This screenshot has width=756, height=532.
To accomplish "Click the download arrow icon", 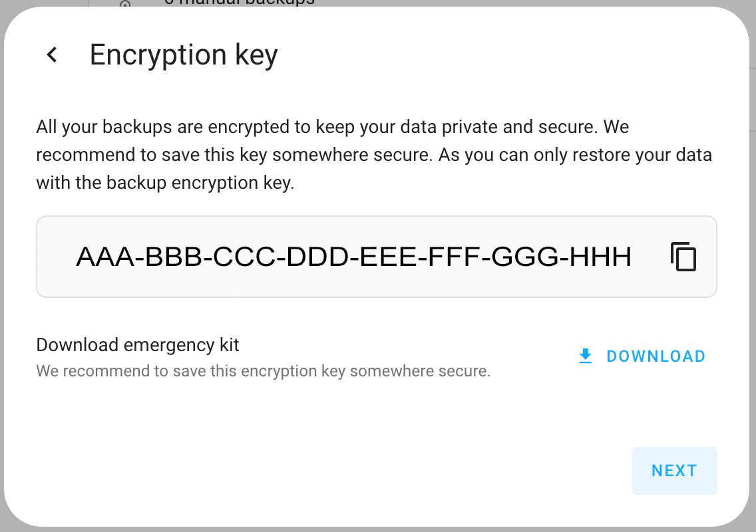I will tap(586, 356).
